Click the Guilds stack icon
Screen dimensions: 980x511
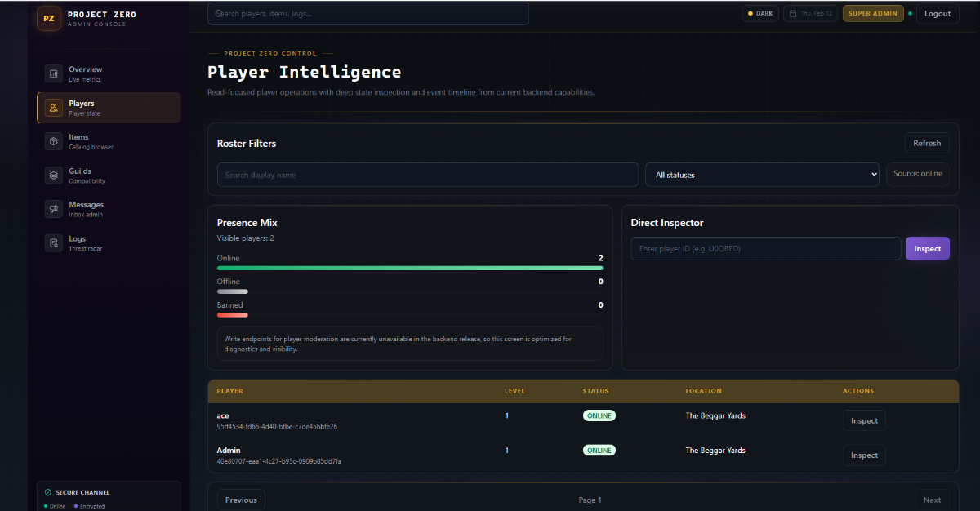click(53, 176)
